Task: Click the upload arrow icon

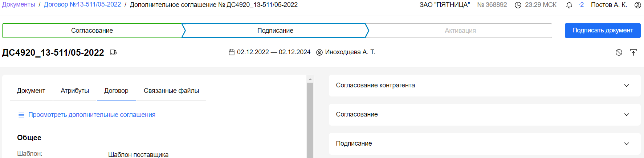Action: [633, 52]
